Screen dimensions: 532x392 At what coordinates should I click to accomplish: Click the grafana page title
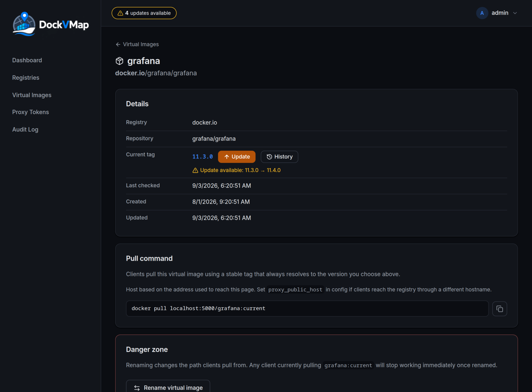click(x=144, y=61)
